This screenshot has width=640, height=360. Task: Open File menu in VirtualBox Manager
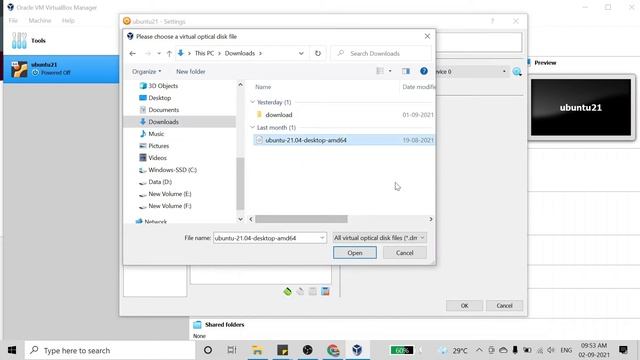point(13,20)
